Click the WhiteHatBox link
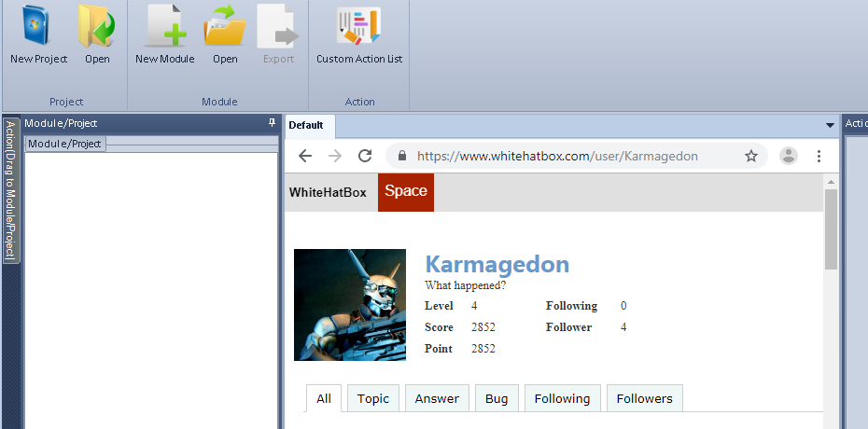This screenshot has height=429, width=868. 328,192
